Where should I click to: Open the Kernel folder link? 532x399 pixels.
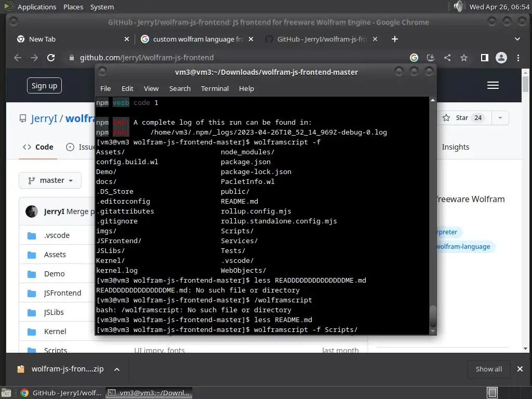pyautogui.click(x=55, y=331)
